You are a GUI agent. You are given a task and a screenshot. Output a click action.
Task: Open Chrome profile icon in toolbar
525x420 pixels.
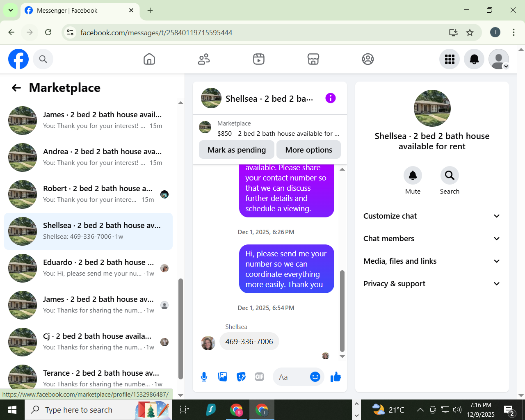(495, 32)
